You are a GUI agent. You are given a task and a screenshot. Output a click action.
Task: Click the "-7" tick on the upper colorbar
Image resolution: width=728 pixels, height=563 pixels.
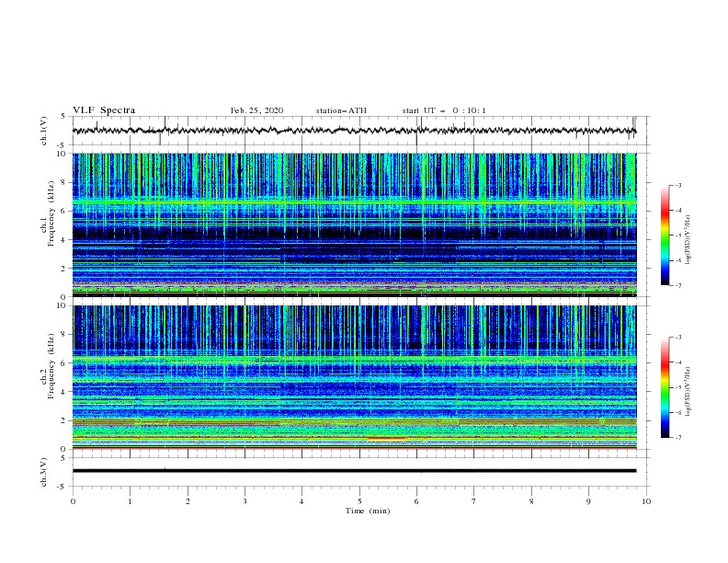[677, 285]
